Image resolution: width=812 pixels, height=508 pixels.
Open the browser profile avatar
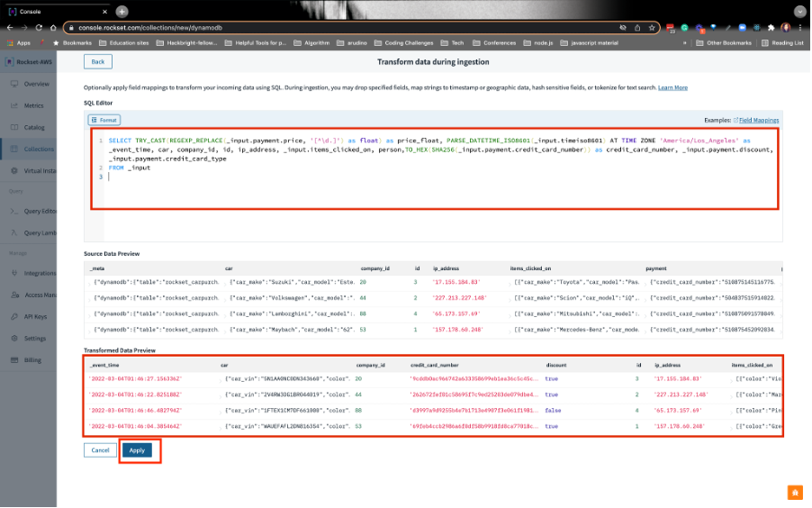click(x=786, y=28)
